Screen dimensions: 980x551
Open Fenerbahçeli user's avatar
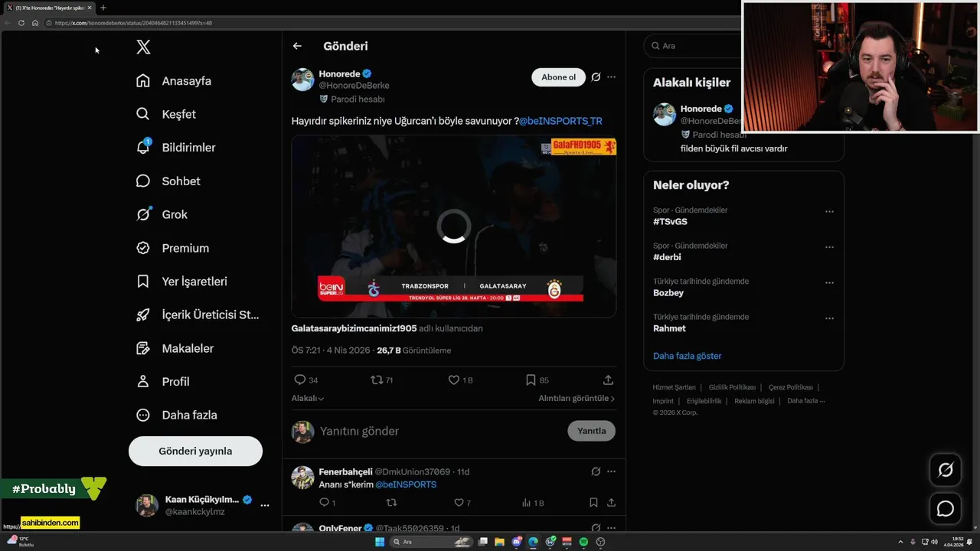pyautogui.click(x=303, y=478)
